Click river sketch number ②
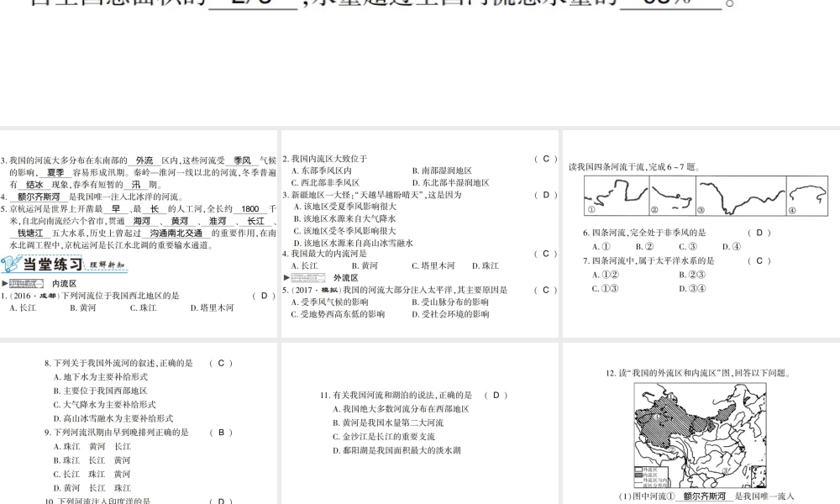840x504 pixels. click(672, 196)
